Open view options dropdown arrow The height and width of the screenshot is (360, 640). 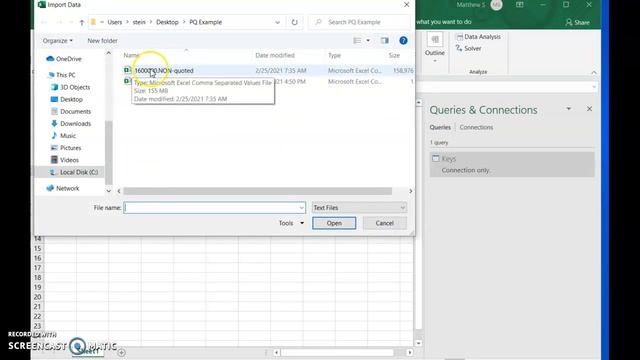point(368,40)
